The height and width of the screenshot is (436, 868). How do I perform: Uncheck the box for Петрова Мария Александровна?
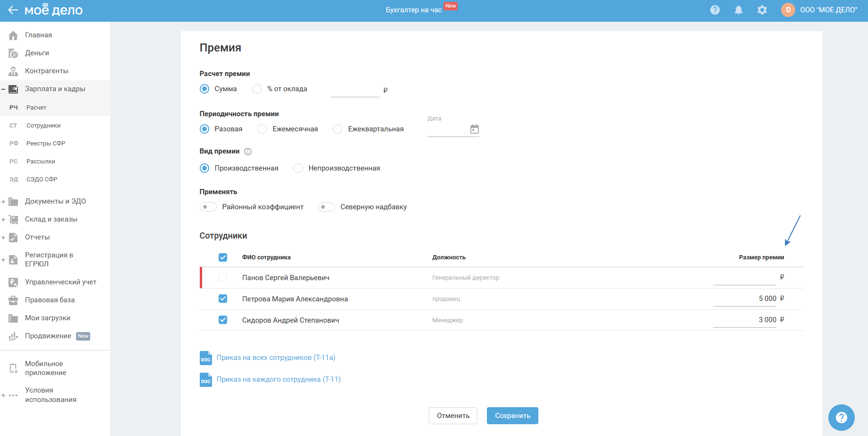tap(223, 299)
